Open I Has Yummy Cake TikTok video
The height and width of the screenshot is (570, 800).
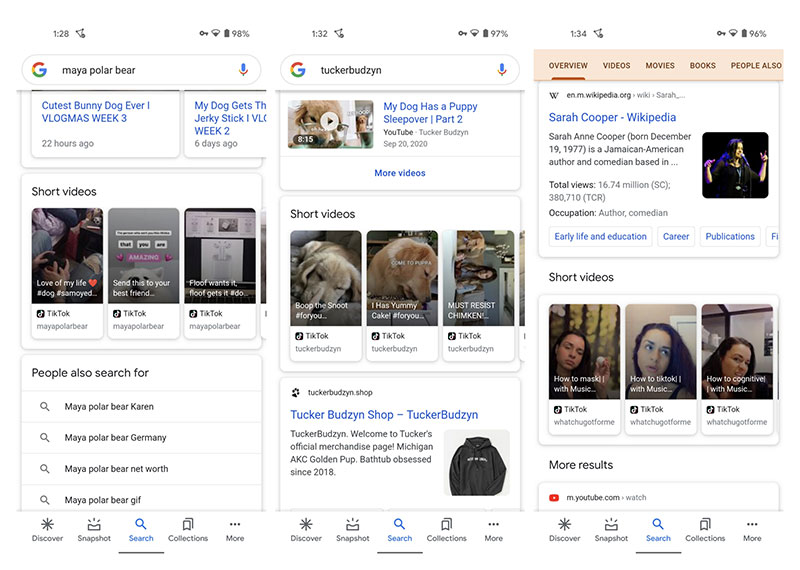[403, 295]
